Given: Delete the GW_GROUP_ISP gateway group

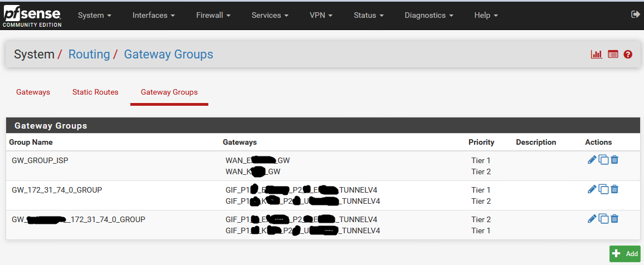Looking at the screenshot, I should coord(614,160).
